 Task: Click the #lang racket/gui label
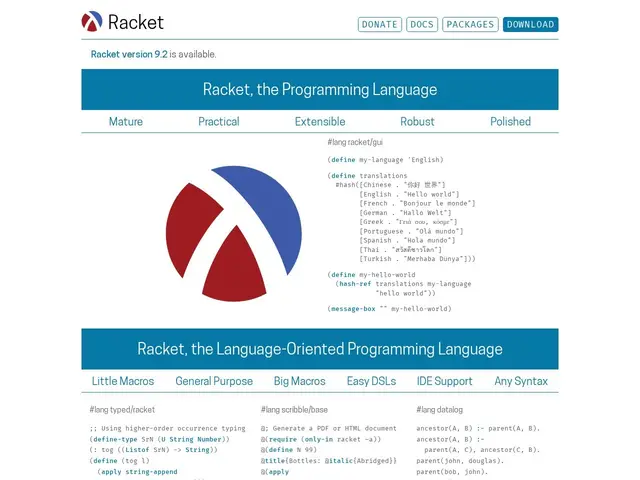[x=355, y=142]
